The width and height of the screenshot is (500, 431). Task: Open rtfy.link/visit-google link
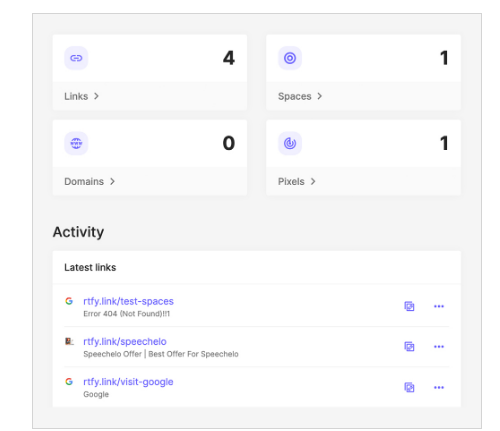click(128, 382)
